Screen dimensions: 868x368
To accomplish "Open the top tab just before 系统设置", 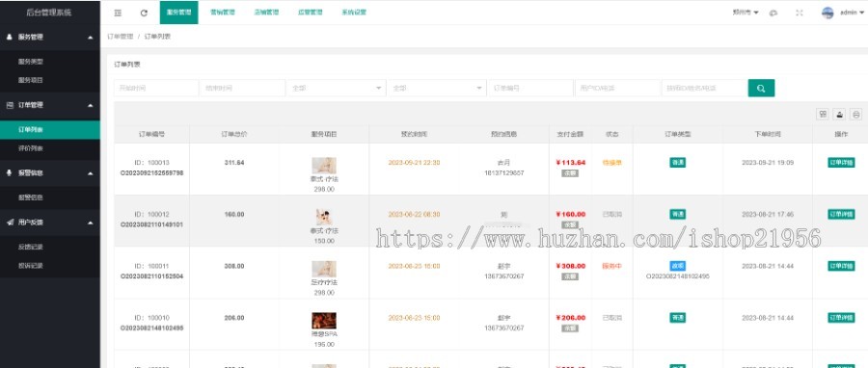I will (310, 13).
